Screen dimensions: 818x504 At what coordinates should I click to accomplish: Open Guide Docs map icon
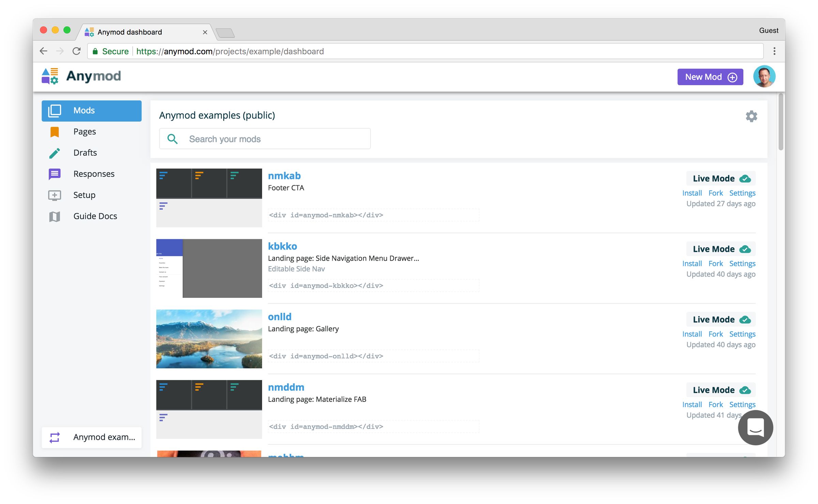pyautogui.click(x=55, y=216)
